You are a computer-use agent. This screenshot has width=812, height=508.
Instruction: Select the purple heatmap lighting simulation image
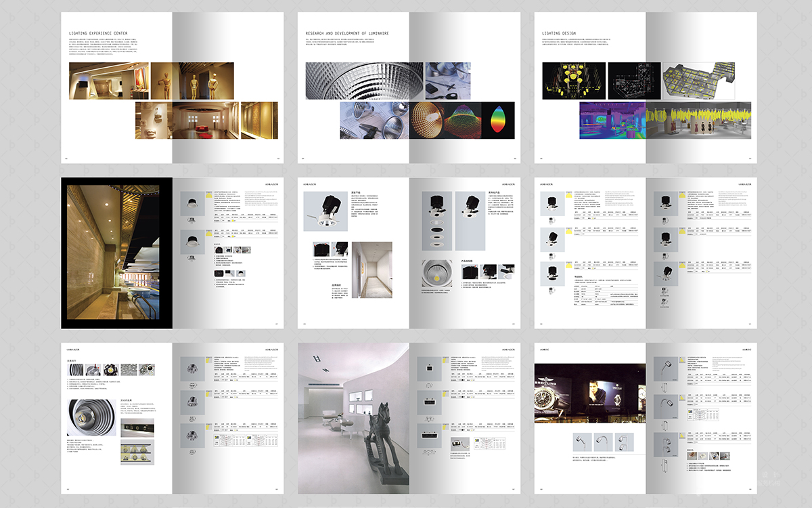tap(612, 121)
